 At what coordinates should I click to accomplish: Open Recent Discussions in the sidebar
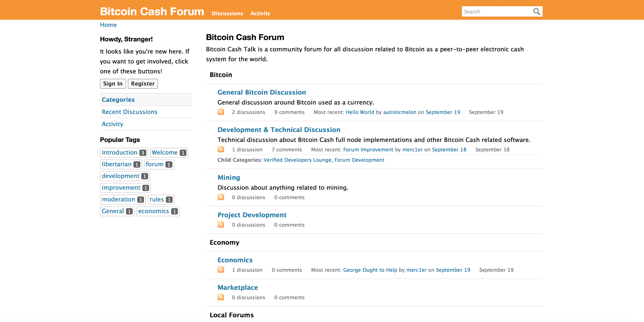click(x=129, y=112)
